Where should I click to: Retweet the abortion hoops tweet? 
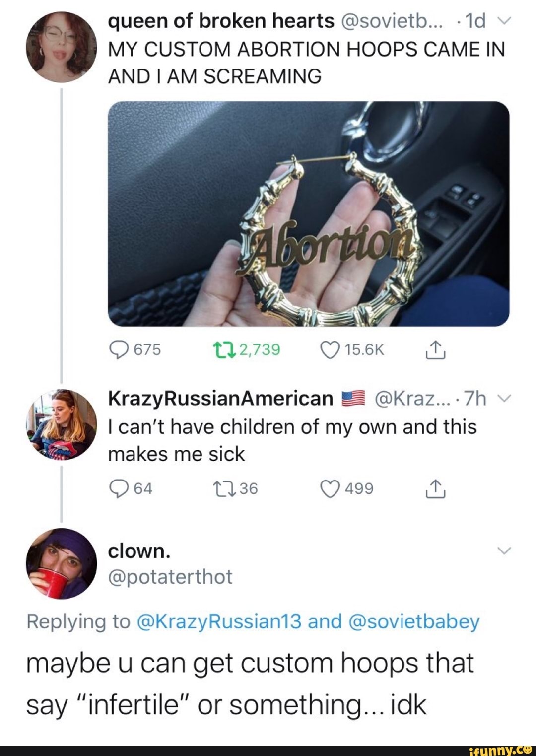(225, 350)
